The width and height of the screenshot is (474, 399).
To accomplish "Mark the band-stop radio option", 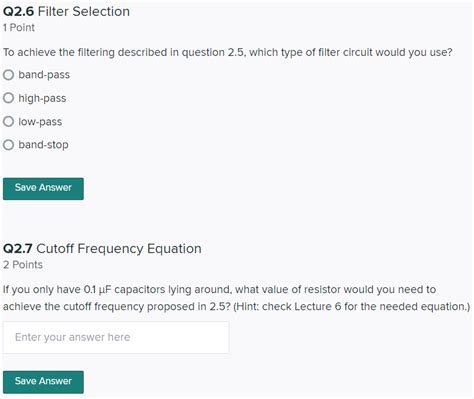I will point(9,145).
